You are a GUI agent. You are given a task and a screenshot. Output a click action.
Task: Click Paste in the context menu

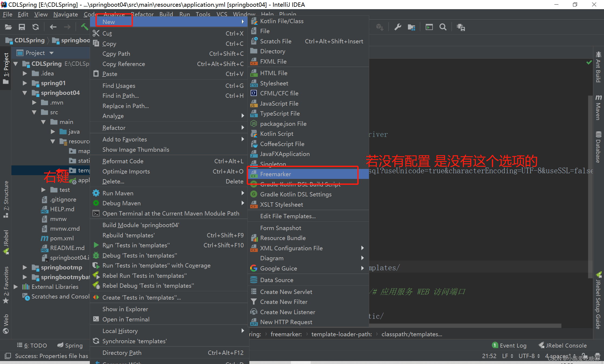169,74
